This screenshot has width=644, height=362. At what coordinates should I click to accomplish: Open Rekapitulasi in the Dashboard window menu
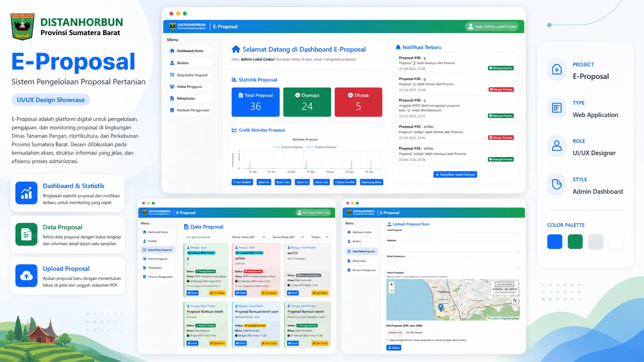click(x=190, y=98)
